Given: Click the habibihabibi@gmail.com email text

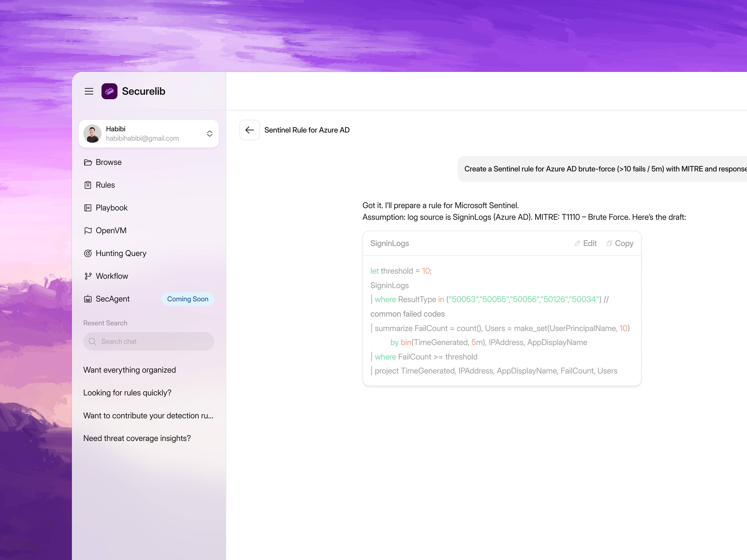Looking at the screenshot, I should pyautogui.click(x=143, y=138).
